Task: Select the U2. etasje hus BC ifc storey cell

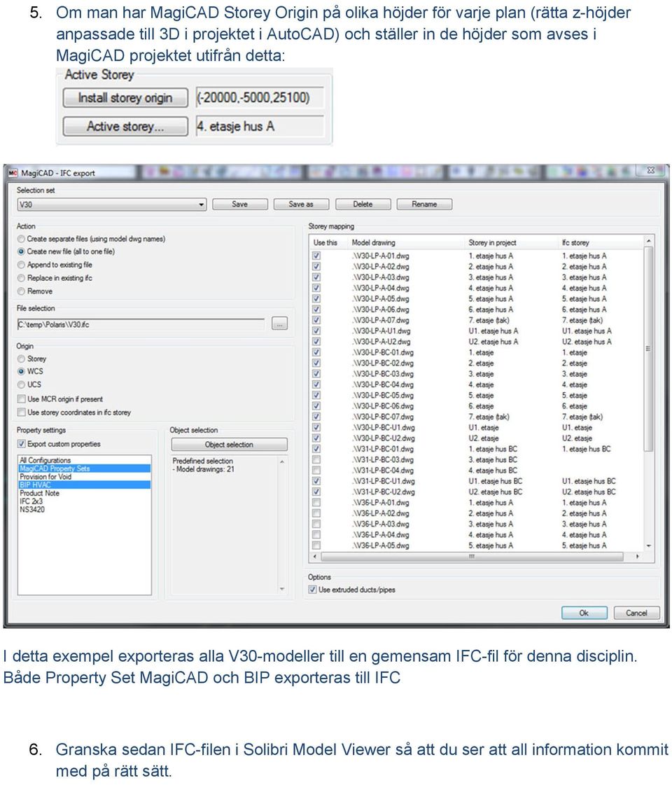Action: pos(589,492)
